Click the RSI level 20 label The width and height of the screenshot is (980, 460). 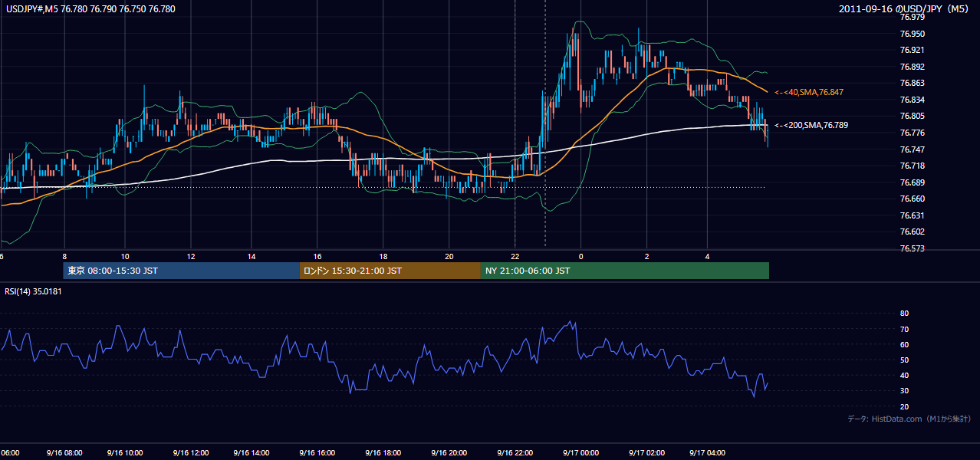pos(904,406)
